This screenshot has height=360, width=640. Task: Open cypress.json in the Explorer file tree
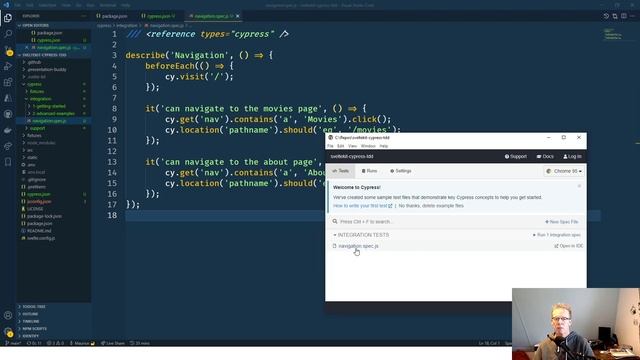38,194
